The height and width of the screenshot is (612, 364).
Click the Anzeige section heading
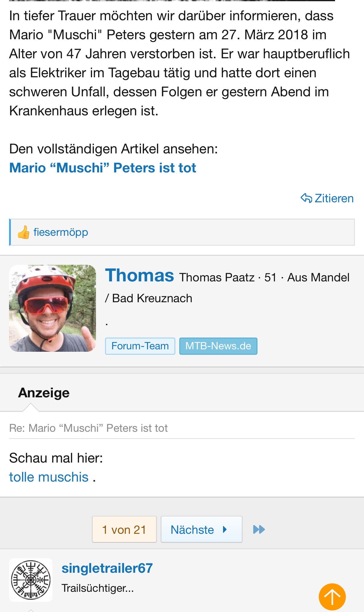point(44,393)
